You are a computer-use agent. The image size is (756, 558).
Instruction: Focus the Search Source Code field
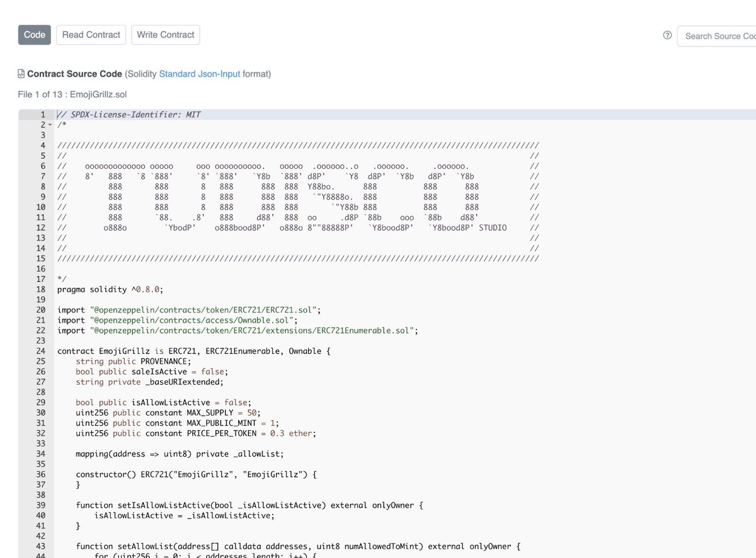click(716, 36)
